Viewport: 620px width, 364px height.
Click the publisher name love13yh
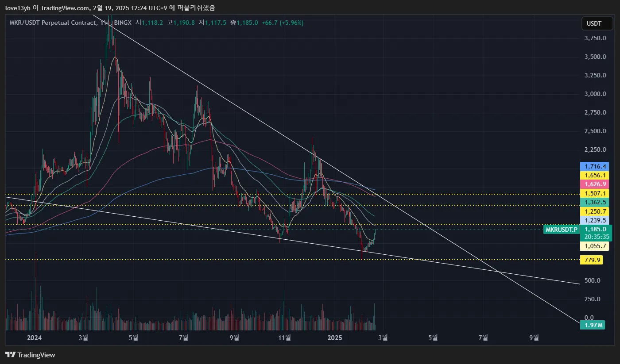coord(18,8)
